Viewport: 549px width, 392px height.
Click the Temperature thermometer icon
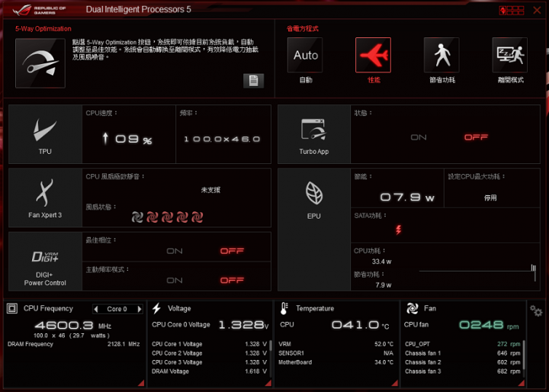pos(284,308)
